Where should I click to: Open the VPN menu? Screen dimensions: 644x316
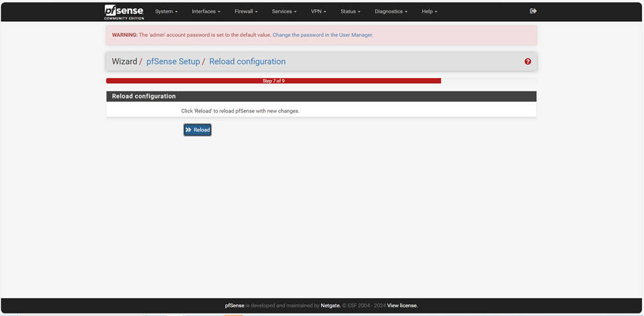pyautogui.click(x=318, y=11)
